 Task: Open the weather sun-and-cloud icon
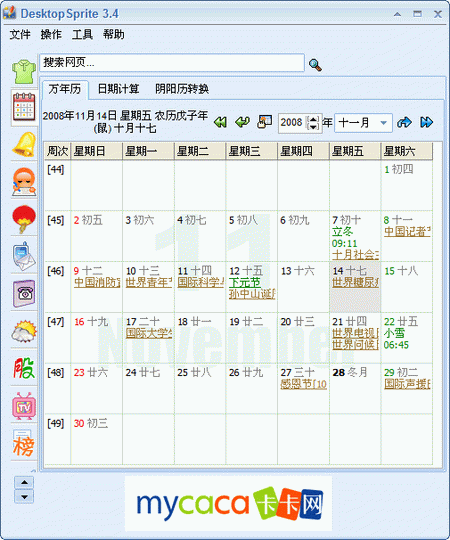pos(24,331)
